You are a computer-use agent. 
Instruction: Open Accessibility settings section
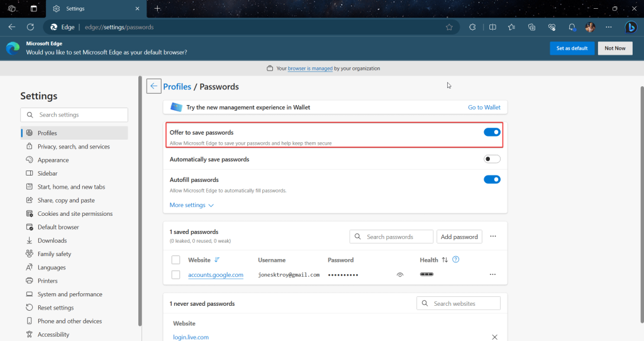[74, 335]
